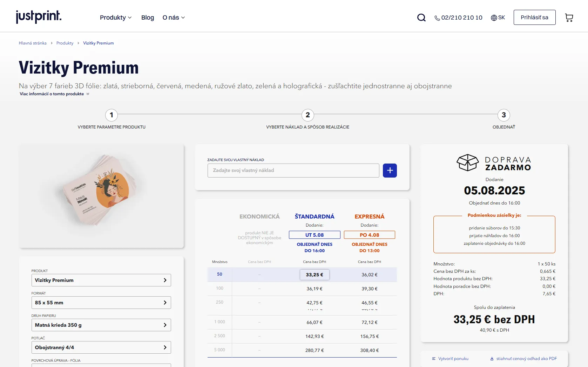Expand Viac informácií o tomto produkte
This screenshot has height=367, width=588.
coord(54,94)
